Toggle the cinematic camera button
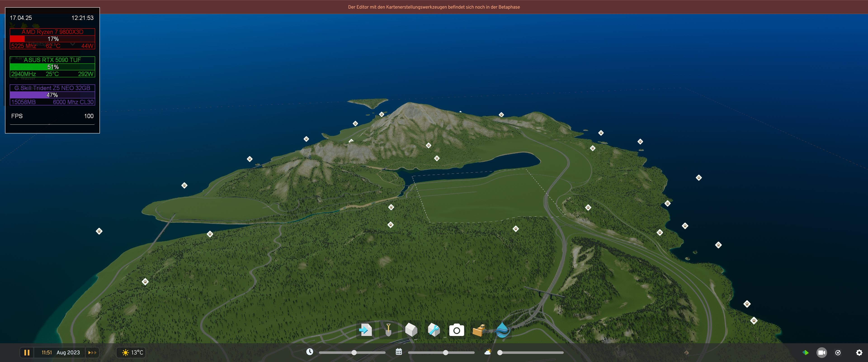Viewport: 868px width, 362px height. click(x=821, y=352)
